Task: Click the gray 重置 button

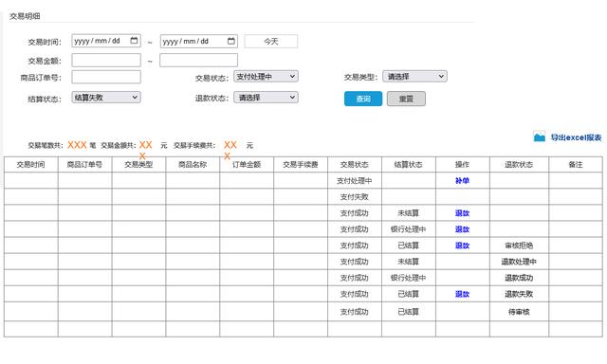Action: coord(406,99)
